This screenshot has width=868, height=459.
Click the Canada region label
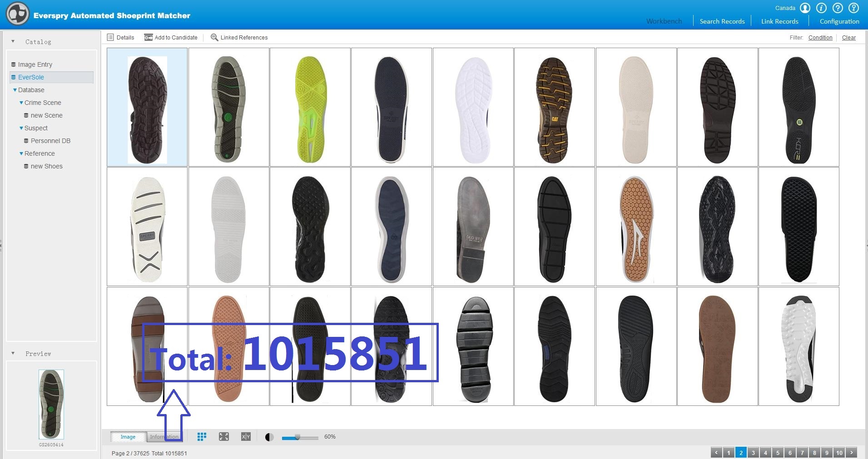click(x=785, y=8)
